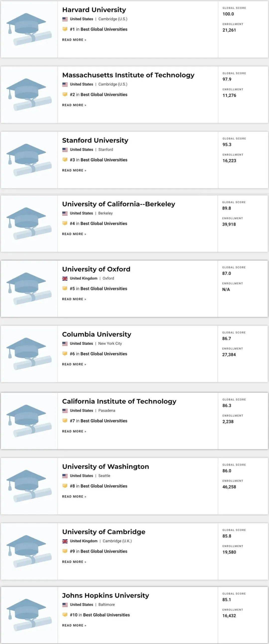Click the gold badge icon beside #10 ranking

(65, 615)
